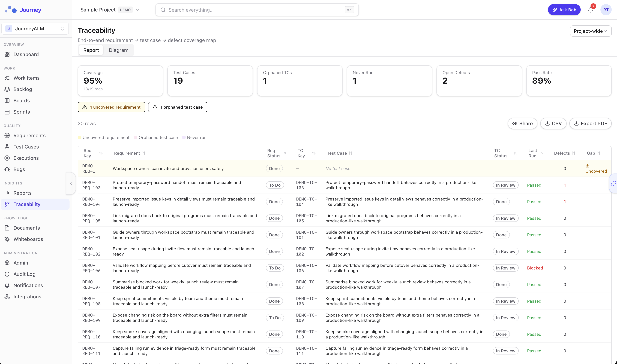Switch to the Diagram tab
This screenshot has height=364, width=617.
(119, 50)
